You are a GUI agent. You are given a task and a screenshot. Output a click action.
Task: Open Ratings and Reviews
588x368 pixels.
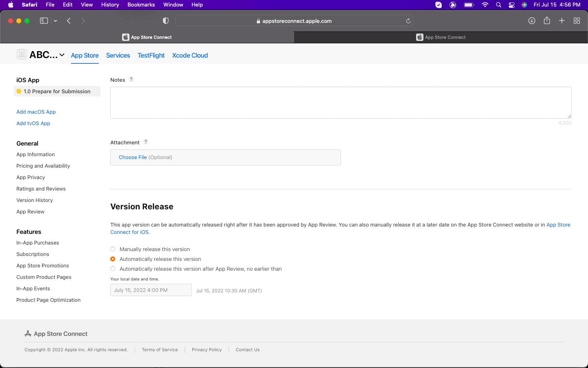(x=41, y=188)
